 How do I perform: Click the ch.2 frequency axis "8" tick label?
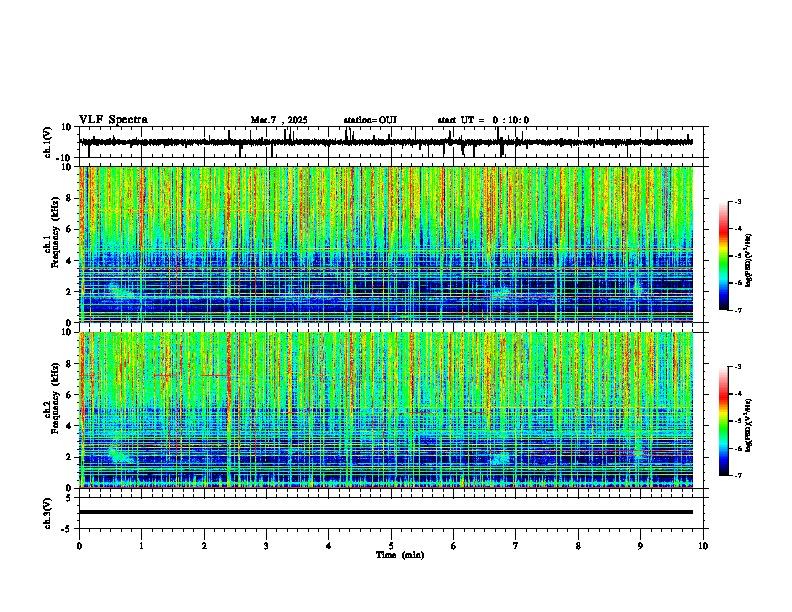click(x=70, y=364)
